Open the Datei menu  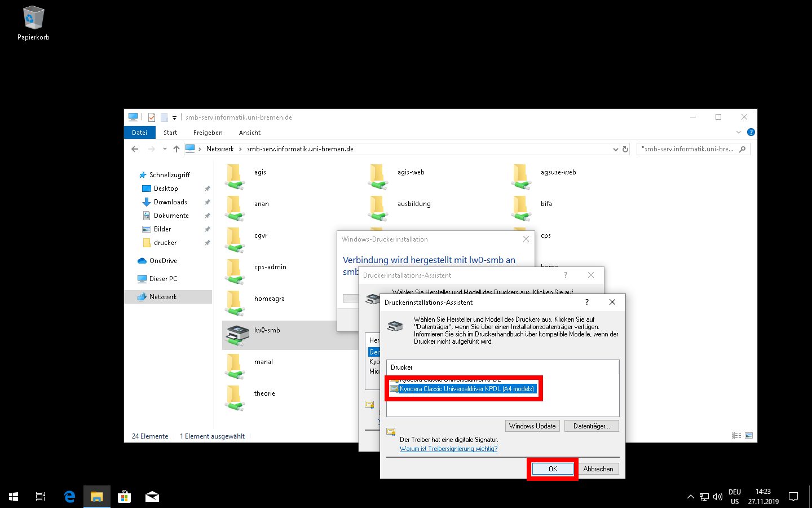pyautogui.click(x=140, y=133)
